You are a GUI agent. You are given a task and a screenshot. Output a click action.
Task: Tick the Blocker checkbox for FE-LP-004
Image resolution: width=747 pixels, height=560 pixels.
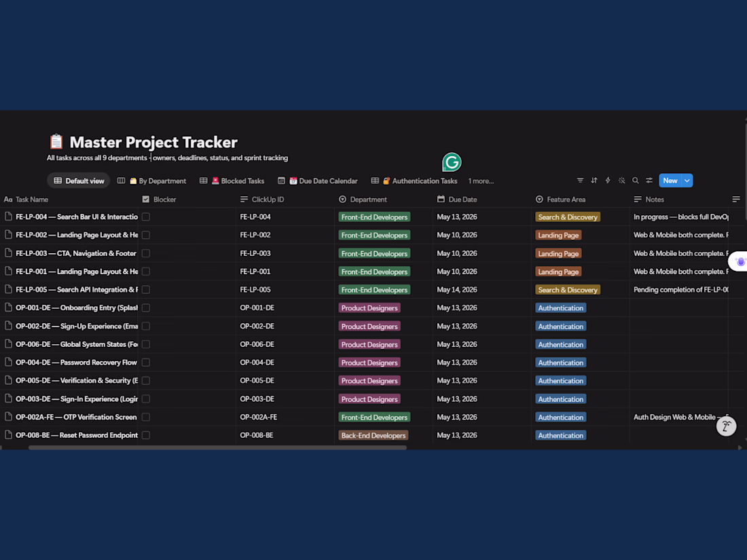pos(146,217)
